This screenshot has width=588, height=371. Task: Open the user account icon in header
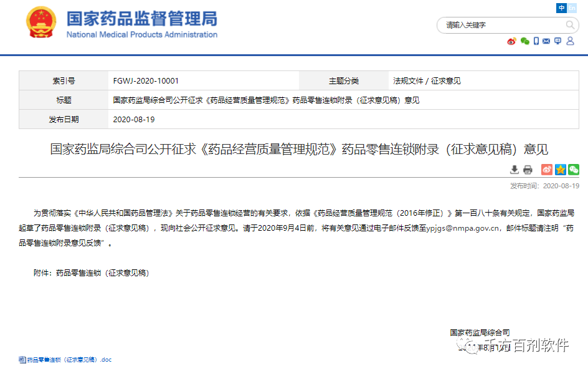[571, 41]
